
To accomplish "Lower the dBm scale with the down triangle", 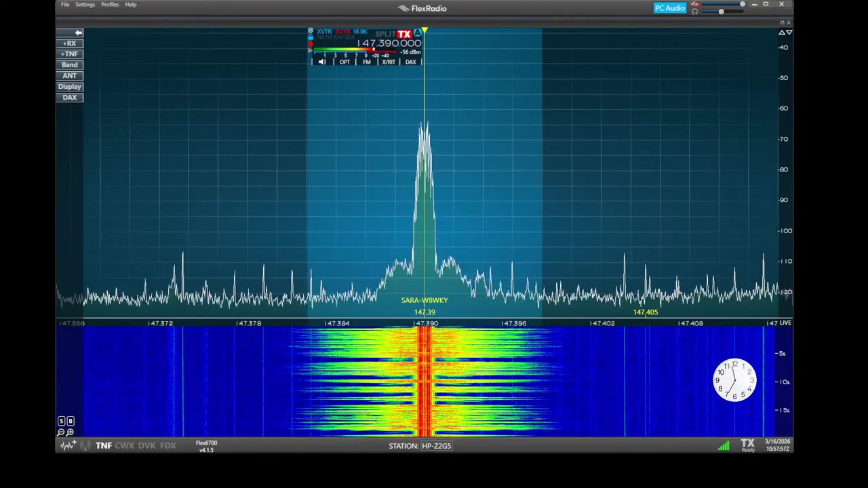I will click(x=789, y=33).
